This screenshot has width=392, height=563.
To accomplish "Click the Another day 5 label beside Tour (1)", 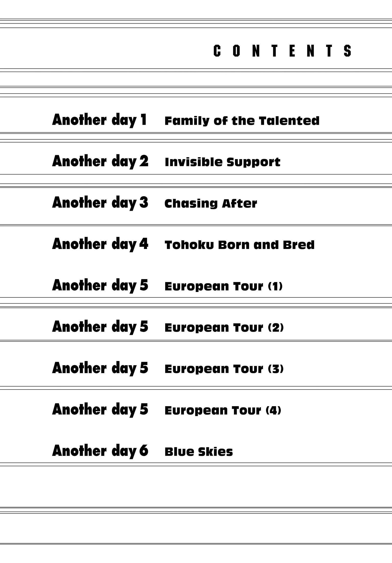I will (x=100, y=286).
